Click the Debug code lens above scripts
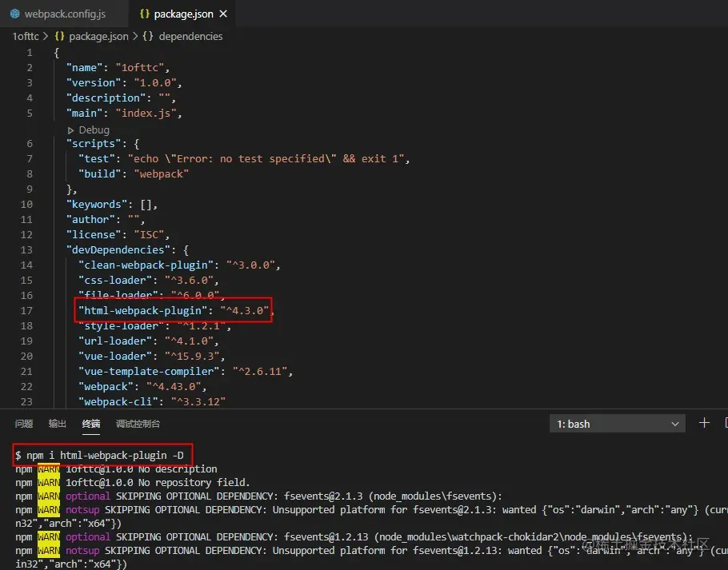Screen dimensions: 728x570 tap(94, 130)
